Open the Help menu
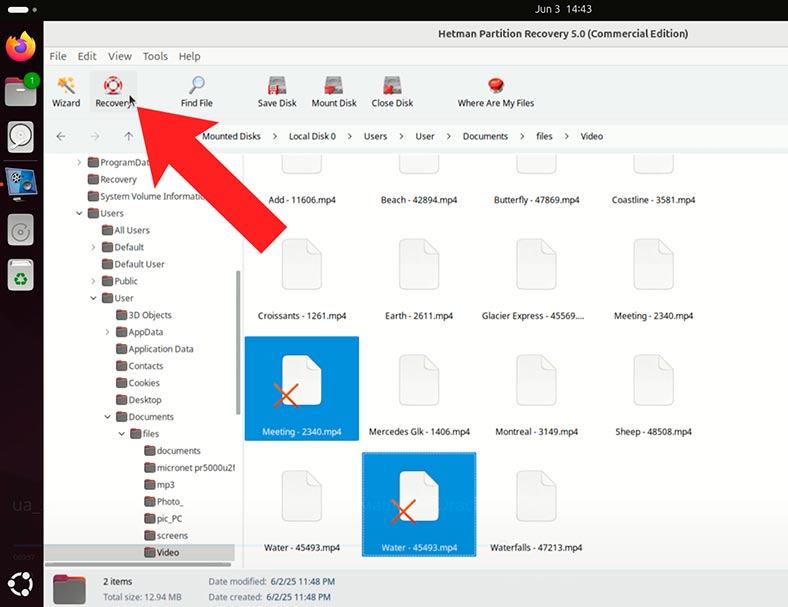Viewport: 788px width, 607px height. [189, 56]
